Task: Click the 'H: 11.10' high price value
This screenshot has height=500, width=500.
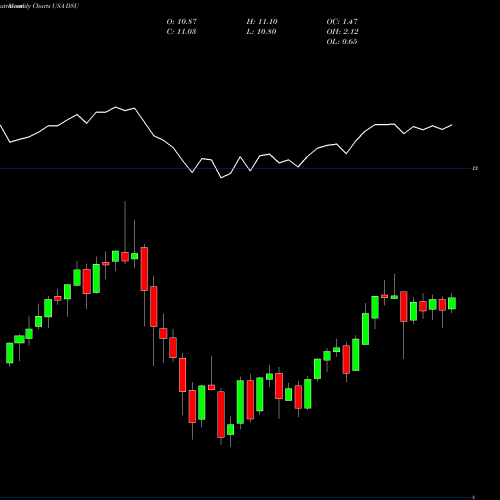Action: (262, 22)
